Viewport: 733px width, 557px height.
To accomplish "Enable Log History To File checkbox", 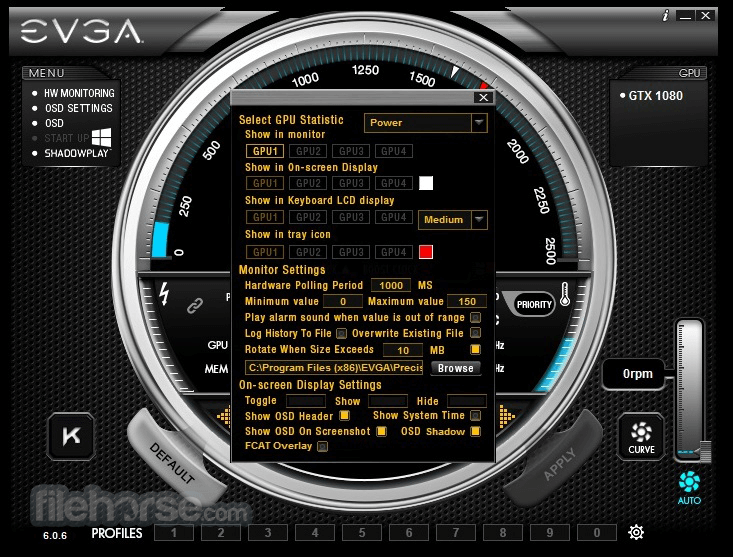I will click(342, 334).
